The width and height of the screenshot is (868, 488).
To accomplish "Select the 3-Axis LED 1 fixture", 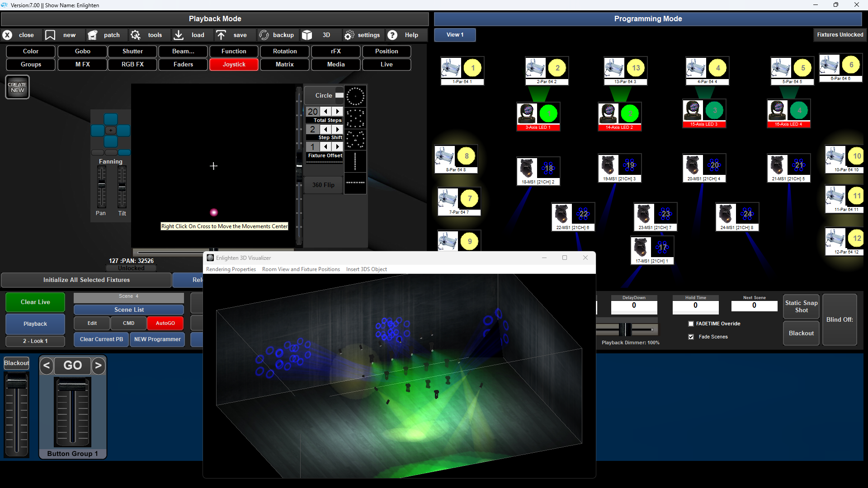I will [538, 117].
